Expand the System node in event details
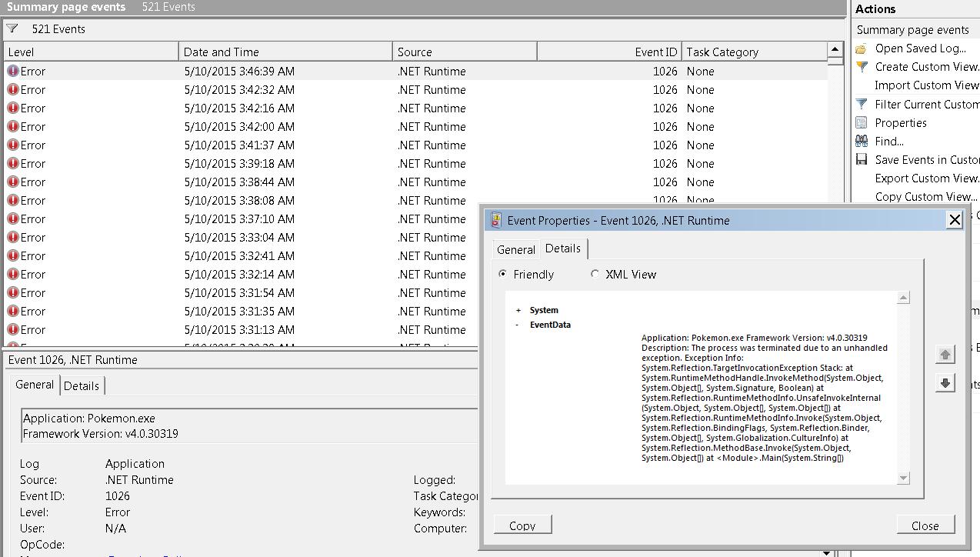This screenshot has width=980, height=557. [x=518, y=310]
